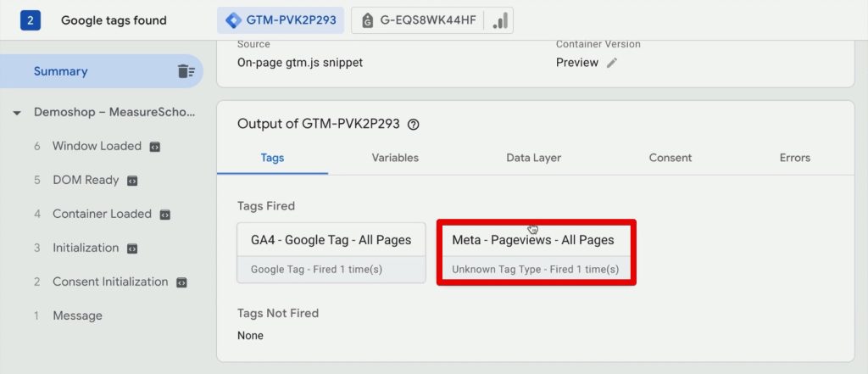The image size is (868, 374).
Task: Click the Preview container version value
Action: (x=576, y=63)
